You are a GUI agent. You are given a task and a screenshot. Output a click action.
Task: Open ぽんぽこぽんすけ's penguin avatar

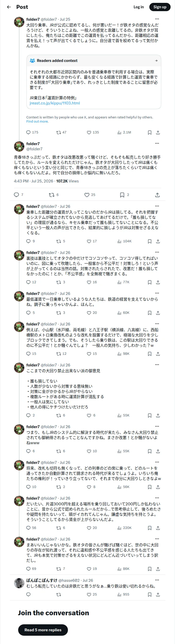point(19,583)
